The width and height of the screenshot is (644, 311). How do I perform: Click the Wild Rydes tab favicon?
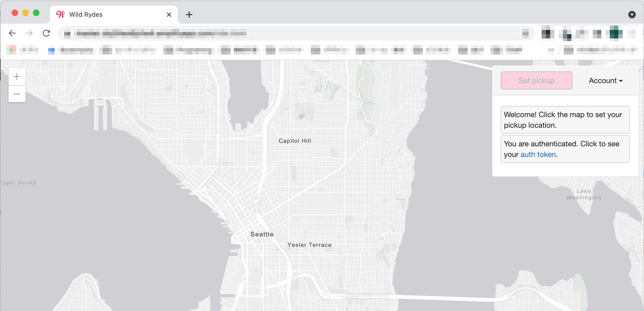(x=61, y=14)
